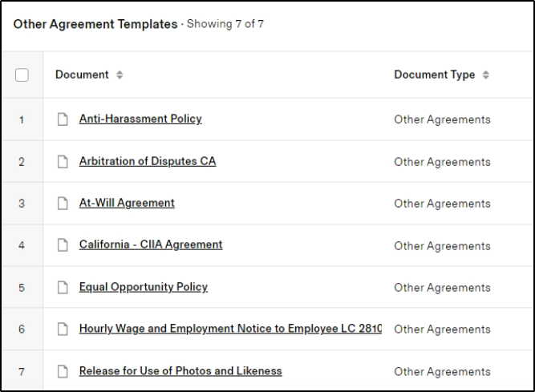
Task: Click the Document Type column header label
Action: coord(435,75)
